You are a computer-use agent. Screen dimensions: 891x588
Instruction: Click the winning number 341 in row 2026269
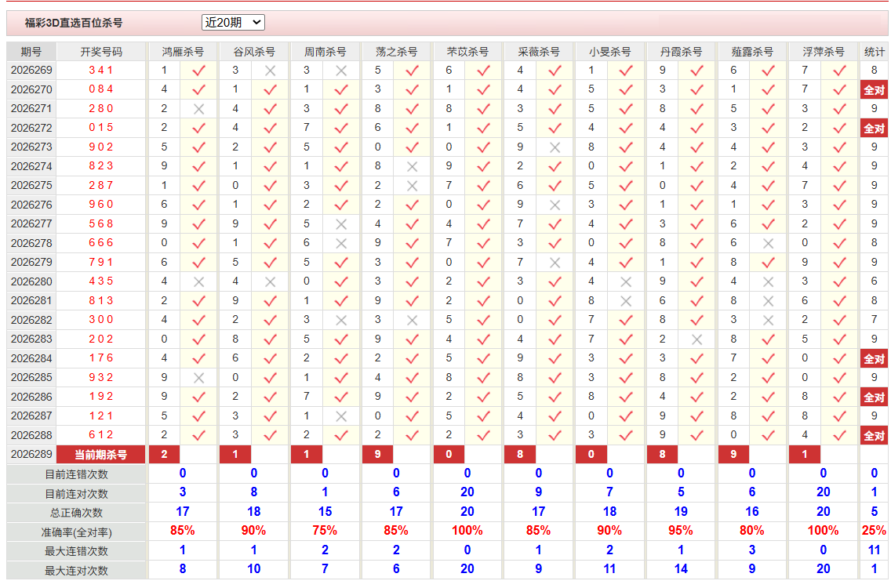coord(101,71)
